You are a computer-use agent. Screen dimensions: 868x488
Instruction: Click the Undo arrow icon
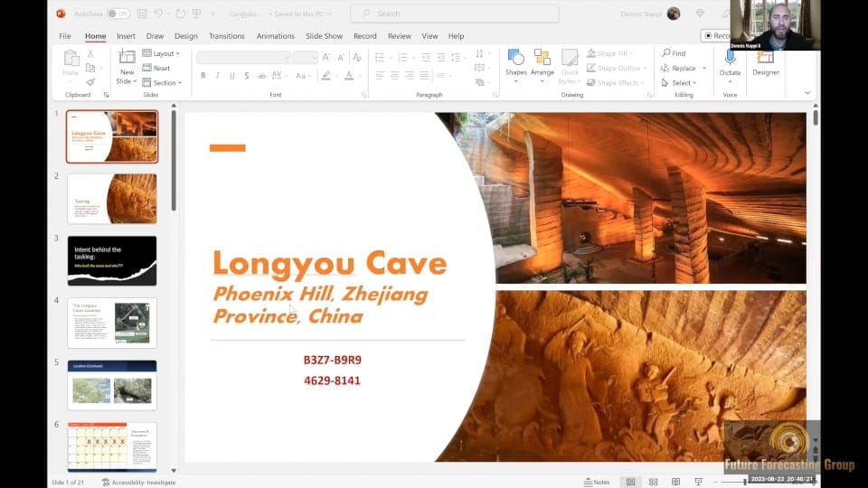point(159,14)
